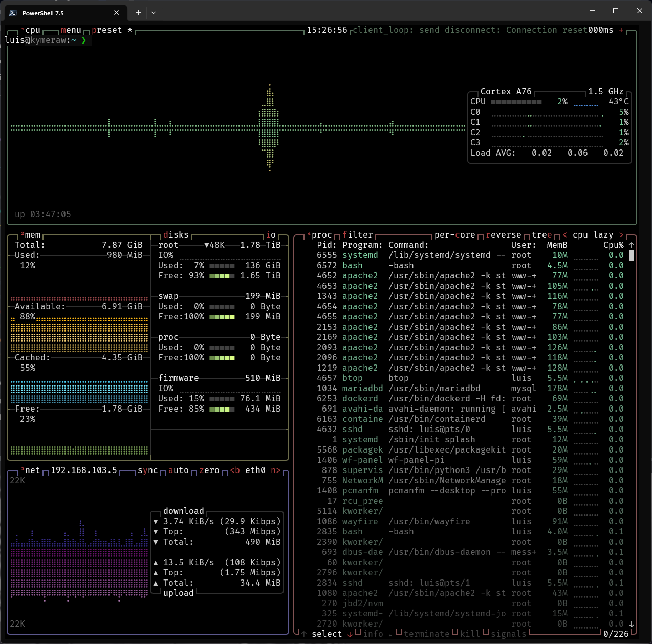
Task: Click signals in the proc footer
Action: [509, 634]
